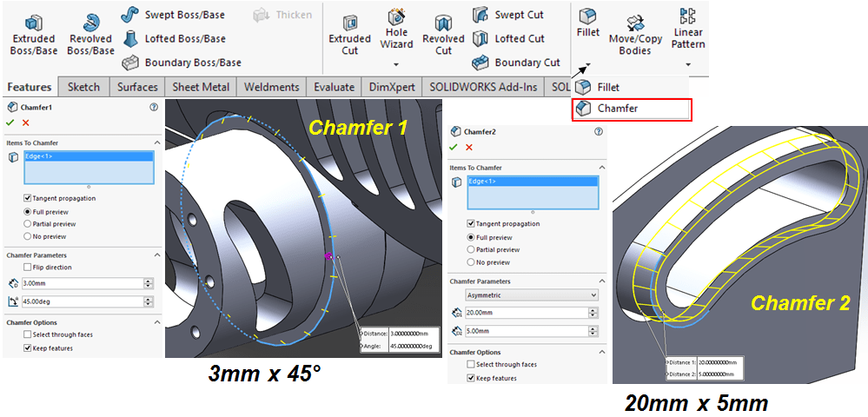This screenshot has width=868, height=417.
Task: Choose the Move/Copy Bodies tool
Action: coord(634,24)
